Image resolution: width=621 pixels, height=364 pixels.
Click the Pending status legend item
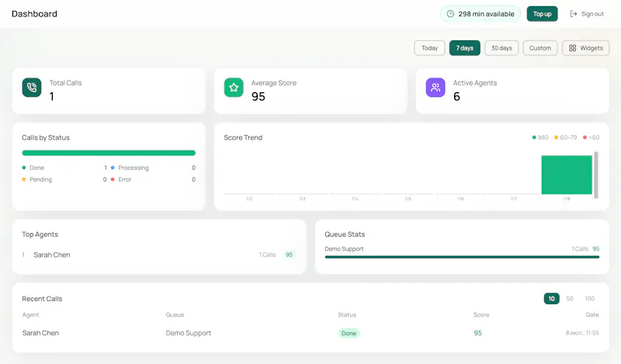click(x=64, y=179)
